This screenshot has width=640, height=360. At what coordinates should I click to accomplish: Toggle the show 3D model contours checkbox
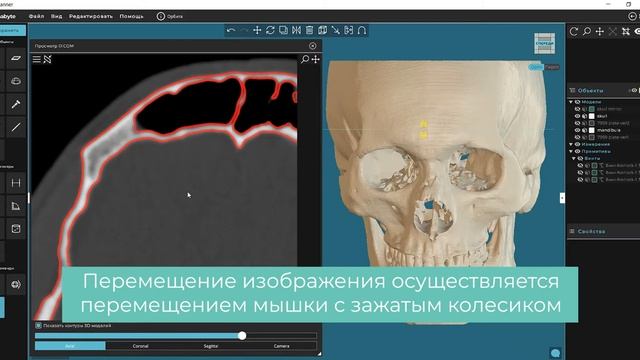pyautogui.click(x=38, y=326)
